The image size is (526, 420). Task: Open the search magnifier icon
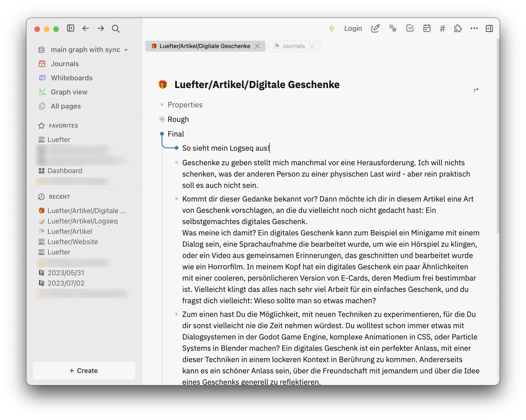click(x=116, y=28)
